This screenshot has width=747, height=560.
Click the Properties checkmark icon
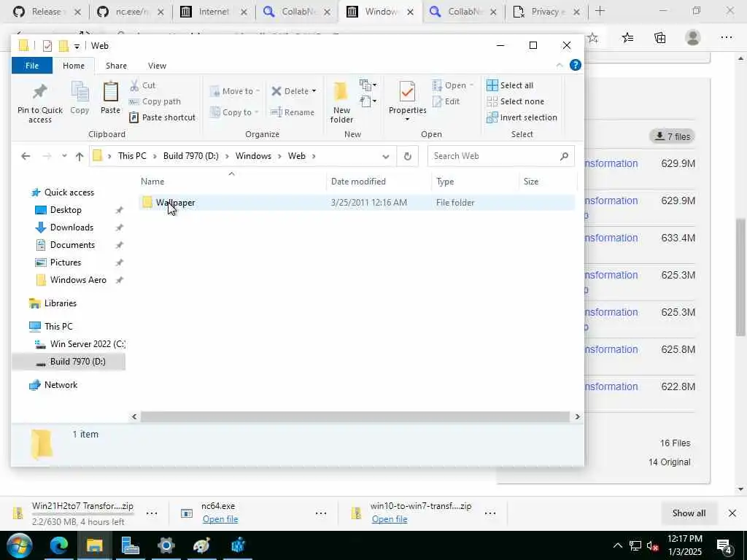(407, 91)
